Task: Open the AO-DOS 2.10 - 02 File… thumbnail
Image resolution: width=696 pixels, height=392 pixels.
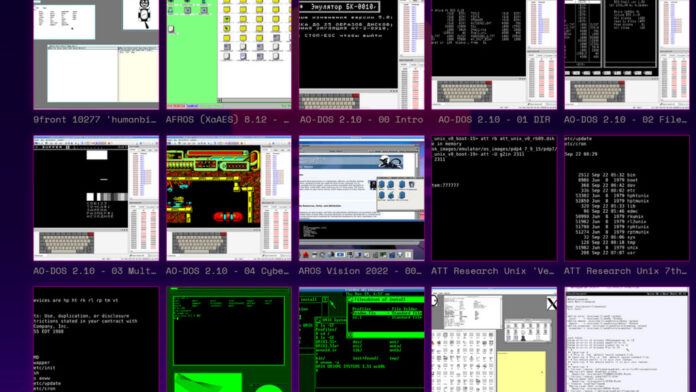Action: 627,54
